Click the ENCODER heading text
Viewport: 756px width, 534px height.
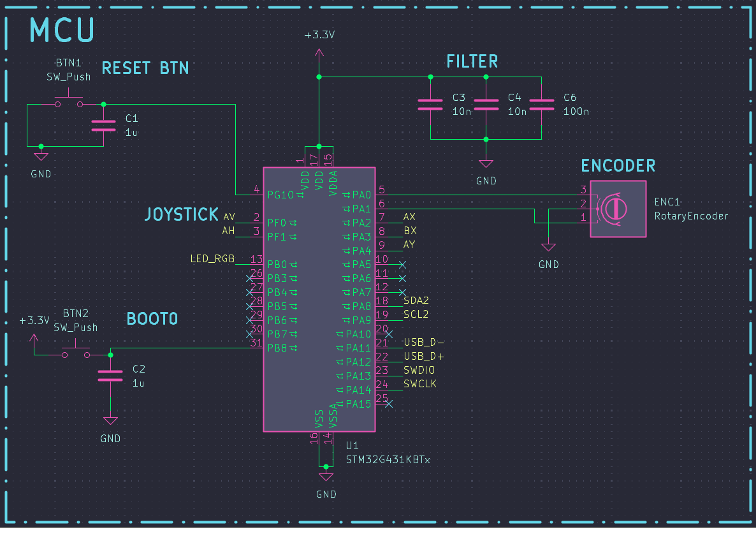pyautogui.click(x=618, y=165)
